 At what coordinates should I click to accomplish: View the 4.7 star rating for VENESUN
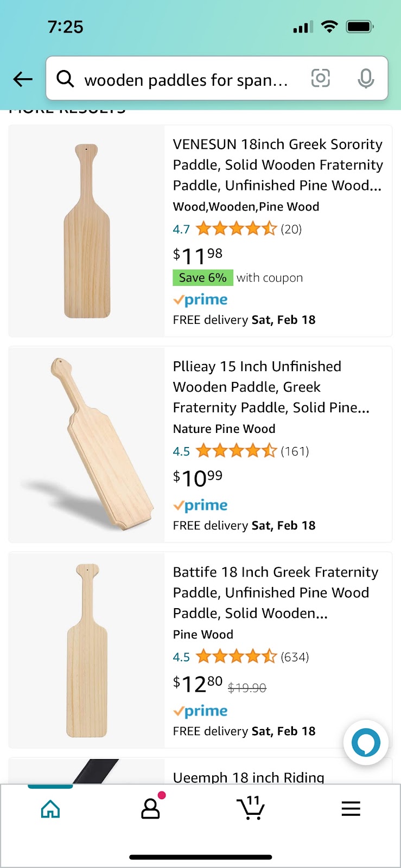point(236,229)
